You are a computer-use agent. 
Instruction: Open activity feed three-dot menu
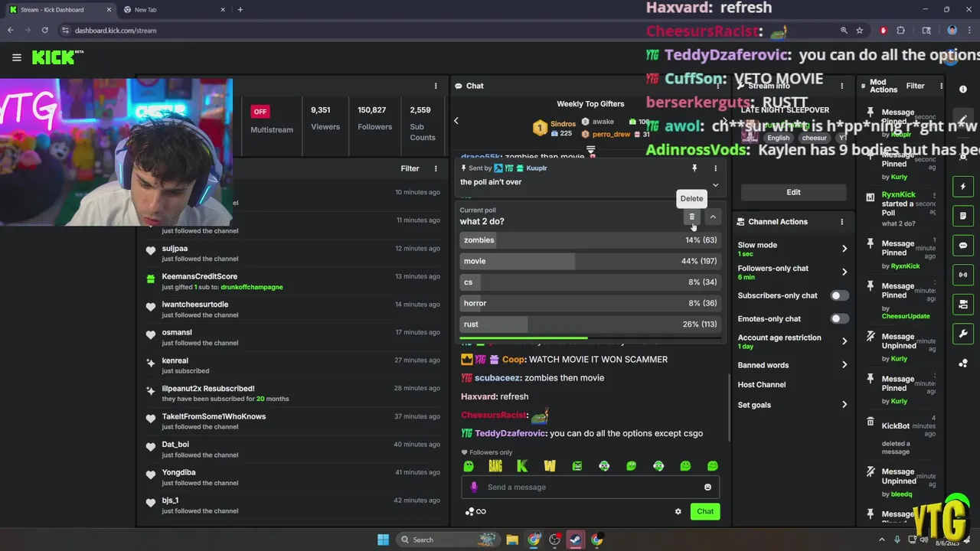tap(436, 168)
